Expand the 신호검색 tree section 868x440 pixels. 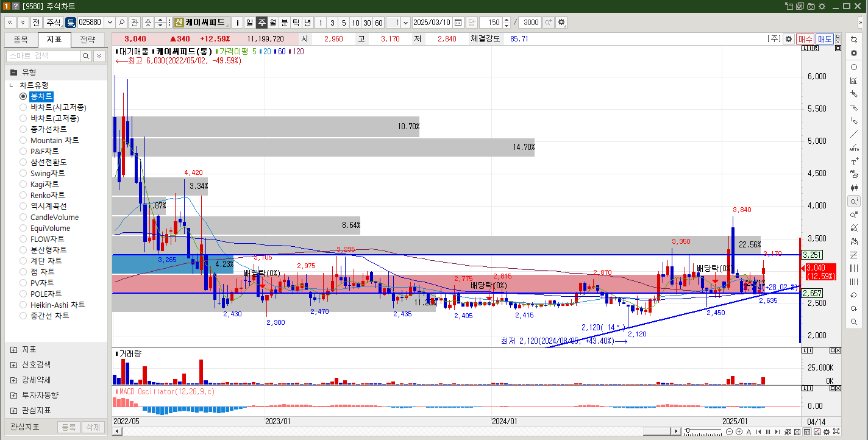coord(13,364)
